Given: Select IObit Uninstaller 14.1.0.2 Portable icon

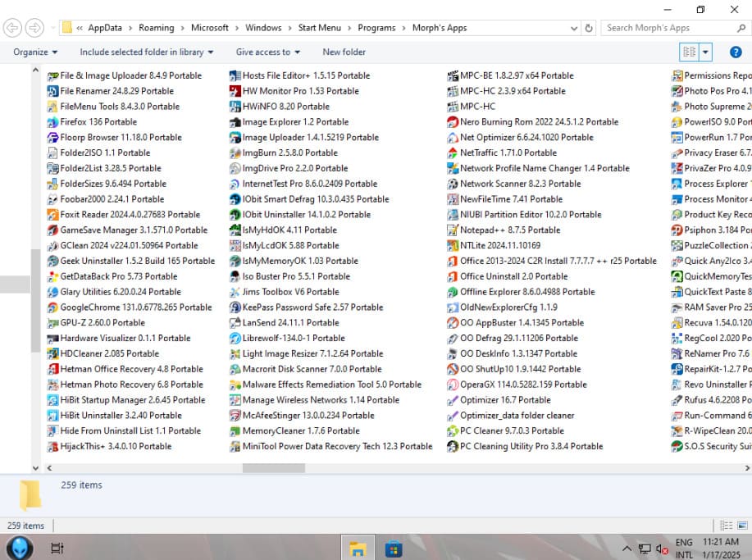Looking at the screenshot, I should point(235,215).
